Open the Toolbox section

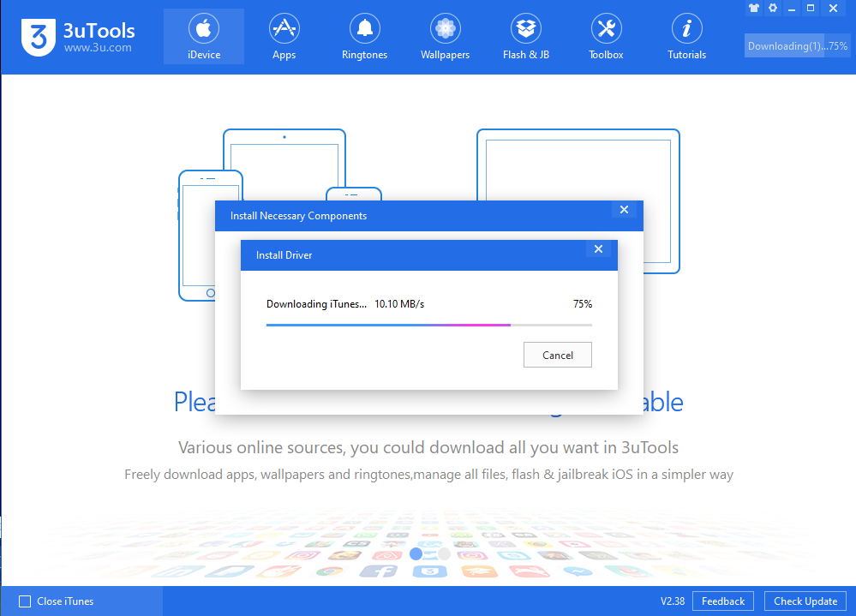606,37
